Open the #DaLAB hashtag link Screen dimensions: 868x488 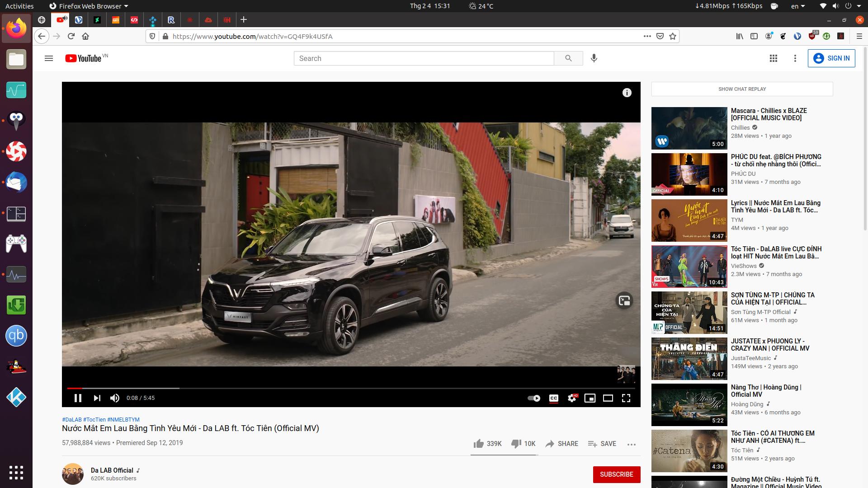point(72,420)
